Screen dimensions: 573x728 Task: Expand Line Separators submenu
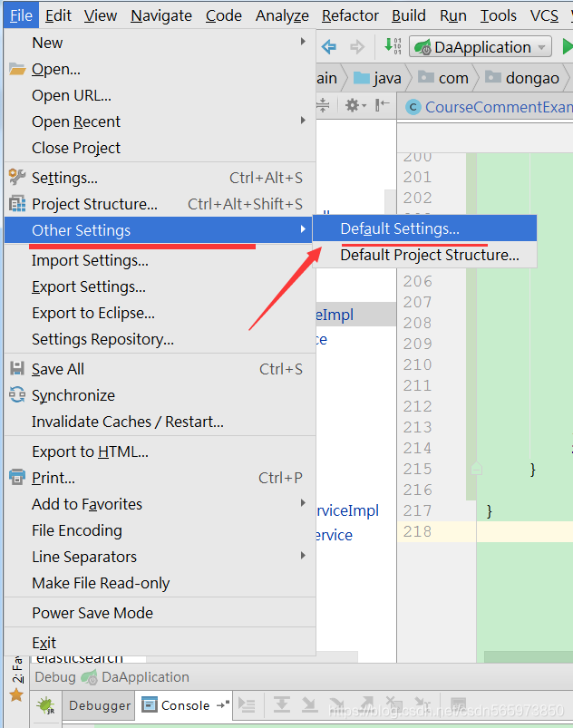(x=160, y=557)
